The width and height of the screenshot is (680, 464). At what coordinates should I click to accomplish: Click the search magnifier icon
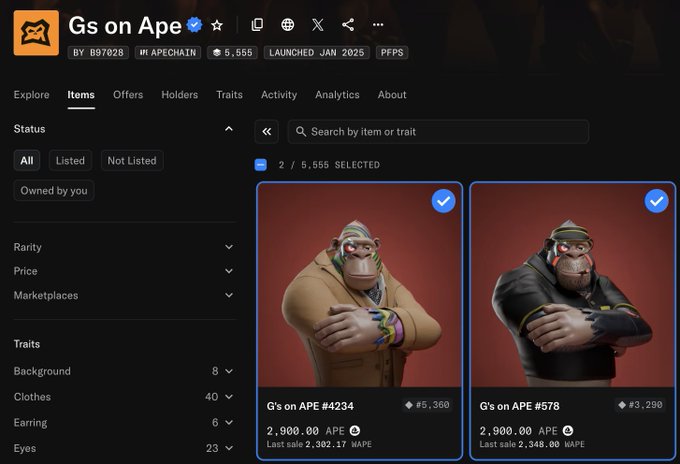[301, 131]
